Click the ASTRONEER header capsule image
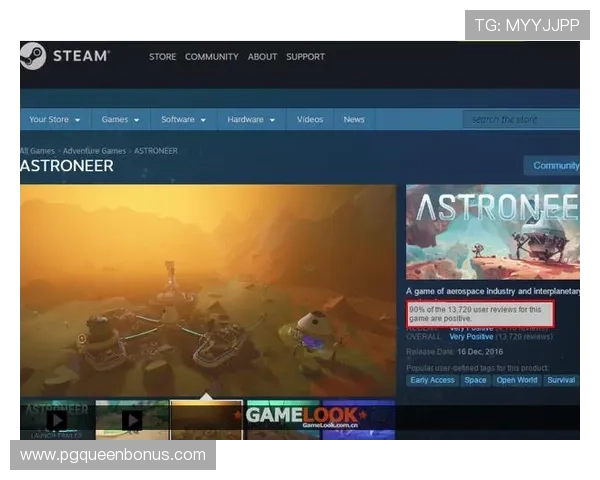600x480 pixels. (x=493, y=232)
